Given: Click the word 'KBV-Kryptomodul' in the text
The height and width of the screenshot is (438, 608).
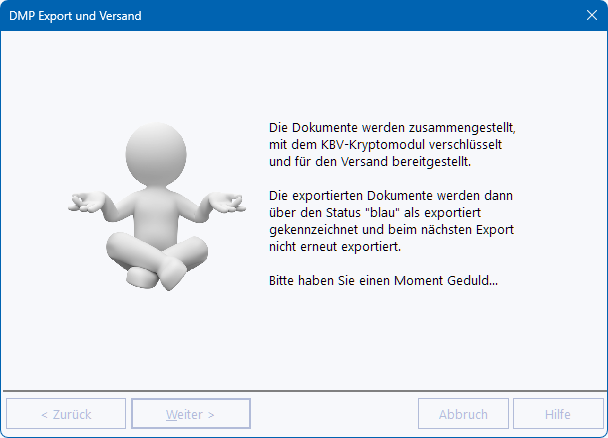Looking at the screenshot, I should tap(380, 145).
